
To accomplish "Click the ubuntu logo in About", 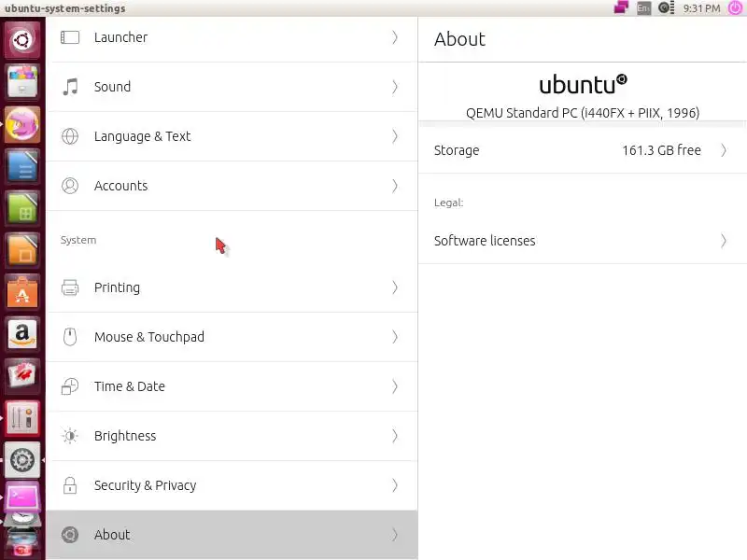I will (583, 84).
